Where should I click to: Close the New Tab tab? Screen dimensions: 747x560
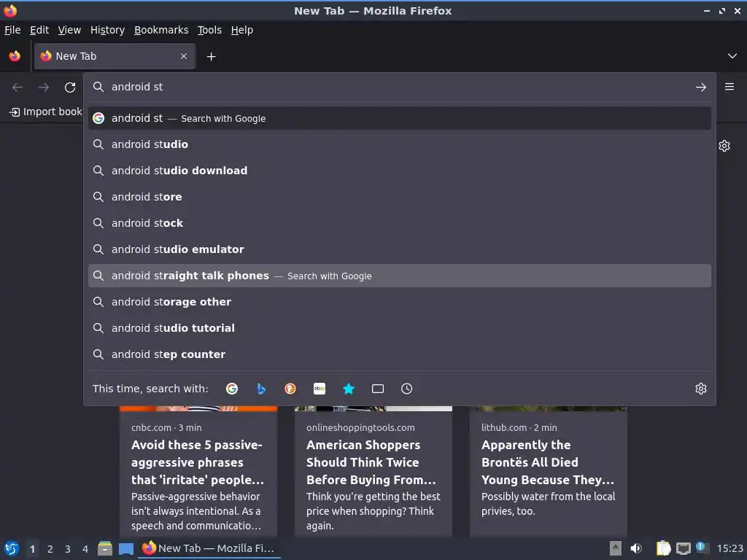pyautogui.click(x=184, y=56)
